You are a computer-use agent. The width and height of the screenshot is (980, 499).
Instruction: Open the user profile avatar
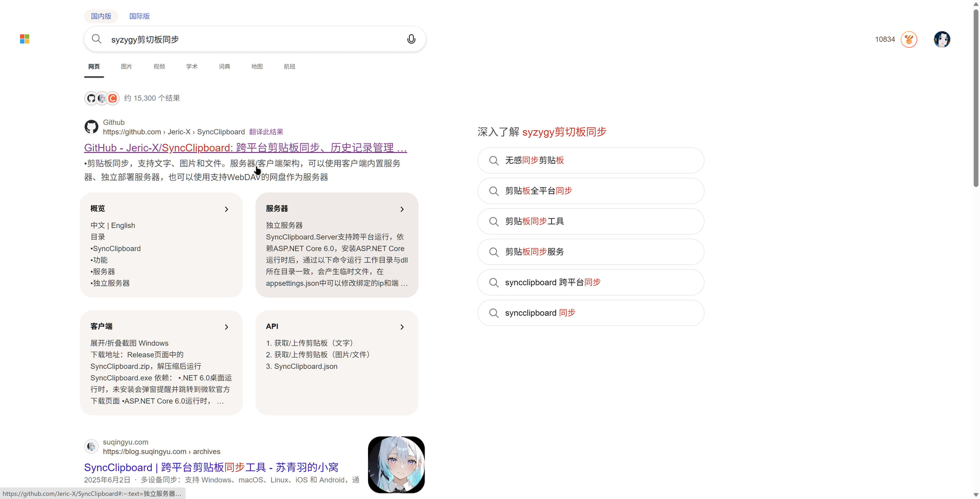(x=942, y=39)
